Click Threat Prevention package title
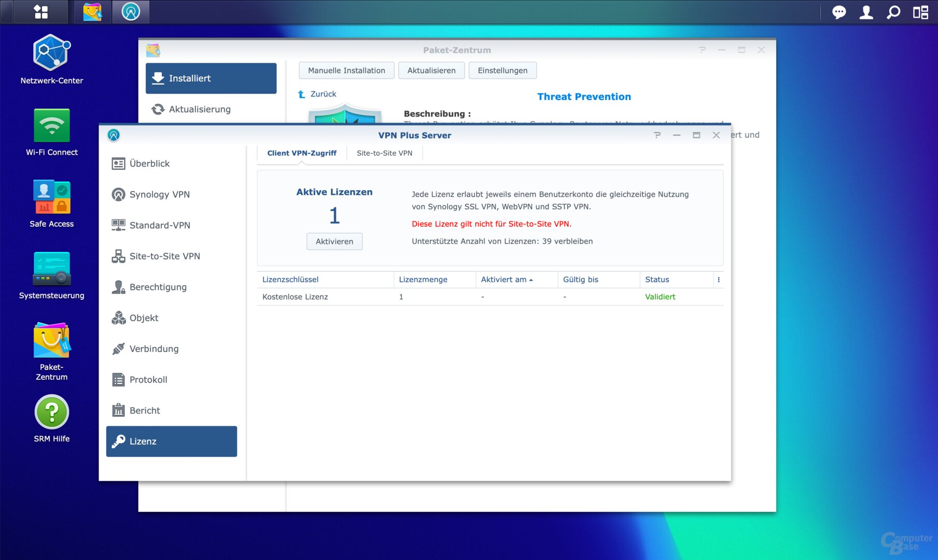 584,96
